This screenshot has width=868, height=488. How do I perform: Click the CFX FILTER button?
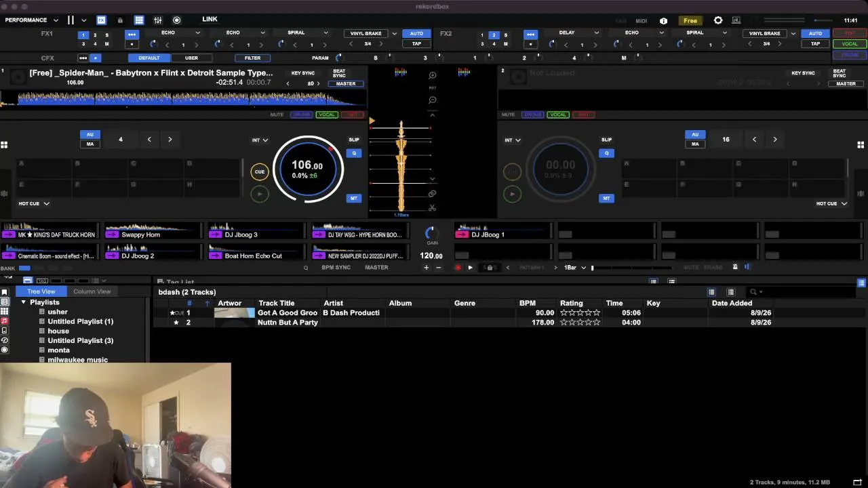252,58
